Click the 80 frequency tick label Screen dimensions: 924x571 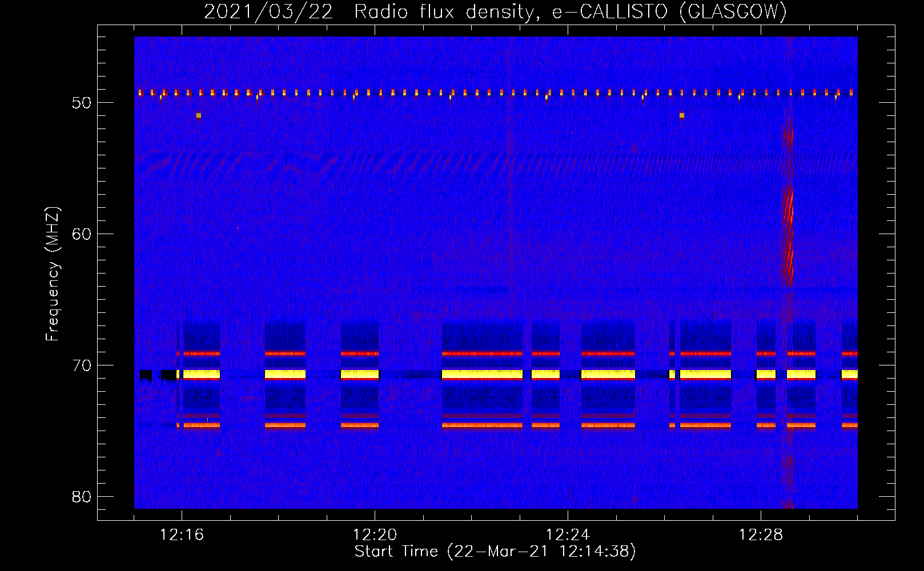pyautogui.click(x=82, y=497)
